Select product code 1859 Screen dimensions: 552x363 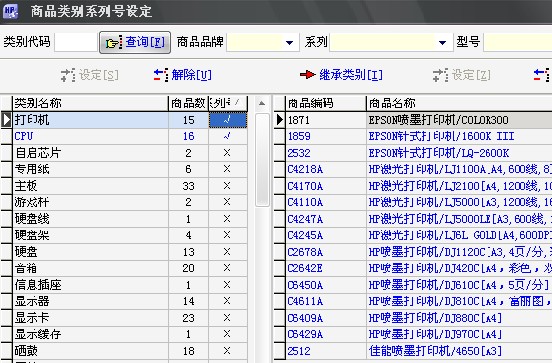326,136
